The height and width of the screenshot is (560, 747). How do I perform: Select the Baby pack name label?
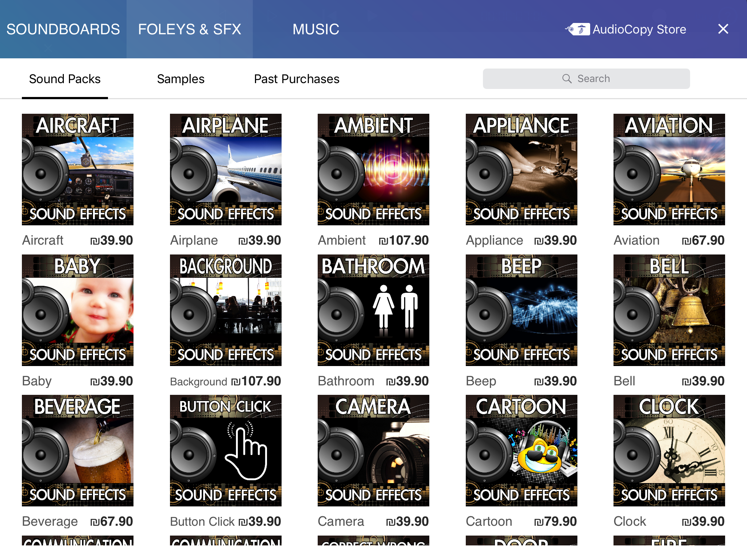(37, 381)
